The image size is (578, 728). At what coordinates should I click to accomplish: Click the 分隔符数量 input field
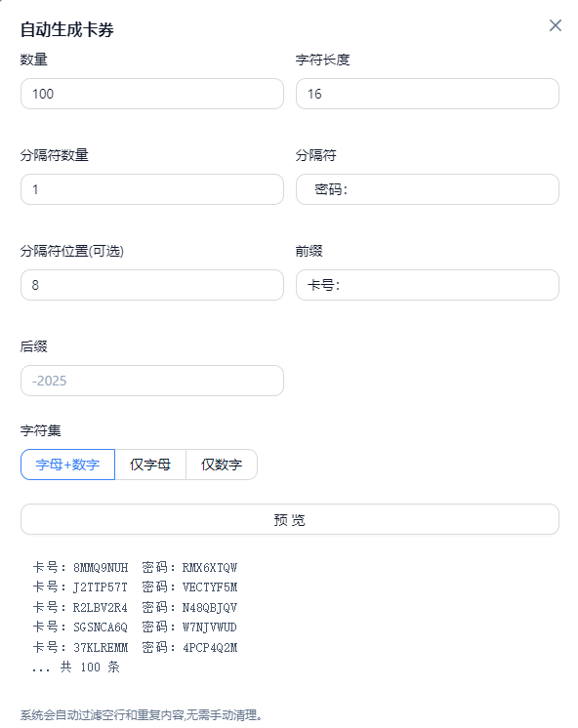click(x=152, y=189)
